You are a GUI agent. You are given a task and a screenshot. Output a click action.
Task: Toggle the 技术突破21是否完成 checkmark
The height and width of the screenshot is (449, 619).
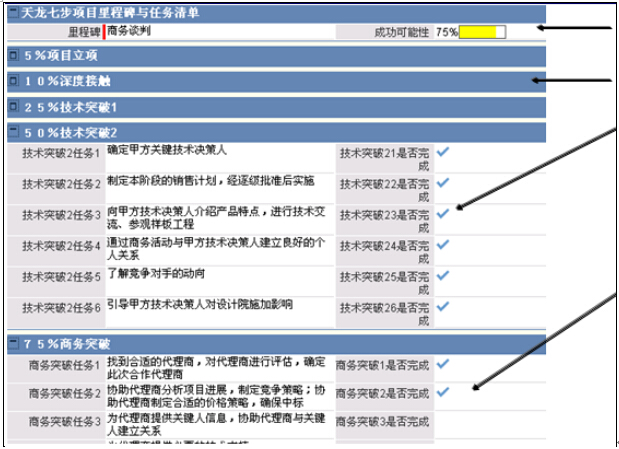[443, 152]
